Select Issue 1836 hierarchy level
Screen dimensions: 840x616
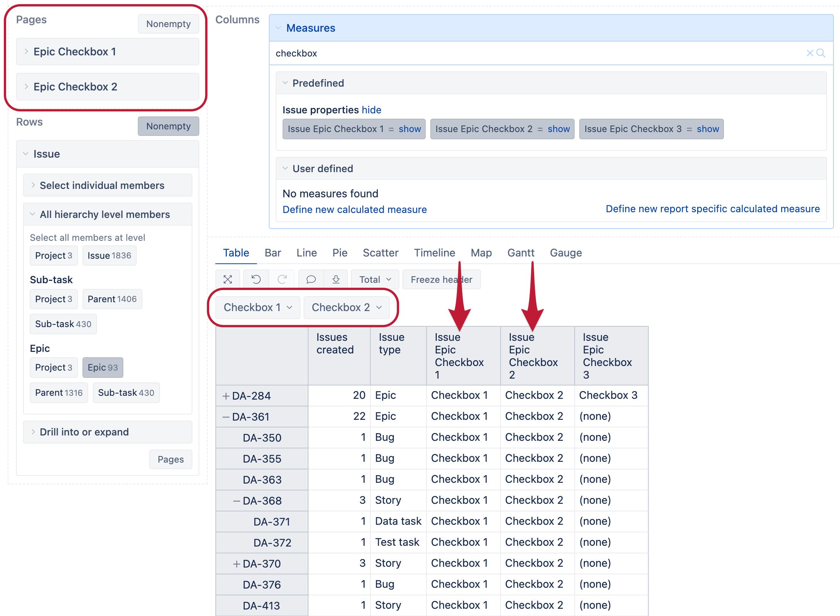[109, 256]
